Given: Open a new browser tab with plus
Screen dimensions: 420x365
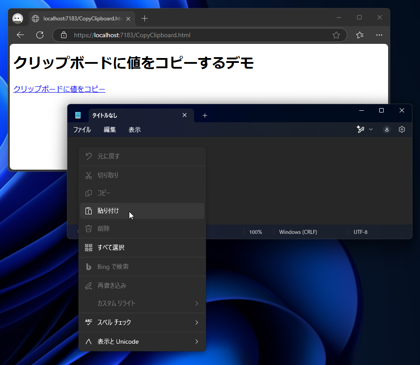Looking at the screenshot, I should (144, 19).
